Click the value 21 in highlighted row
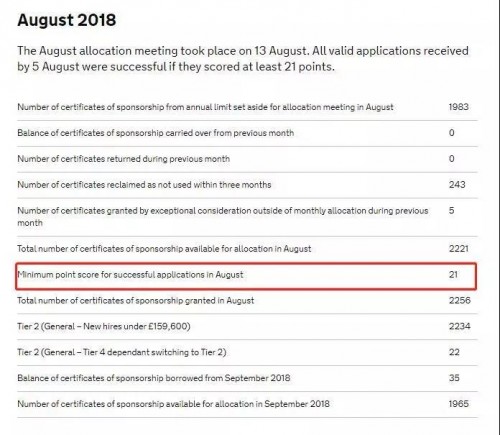 point(453,275)
